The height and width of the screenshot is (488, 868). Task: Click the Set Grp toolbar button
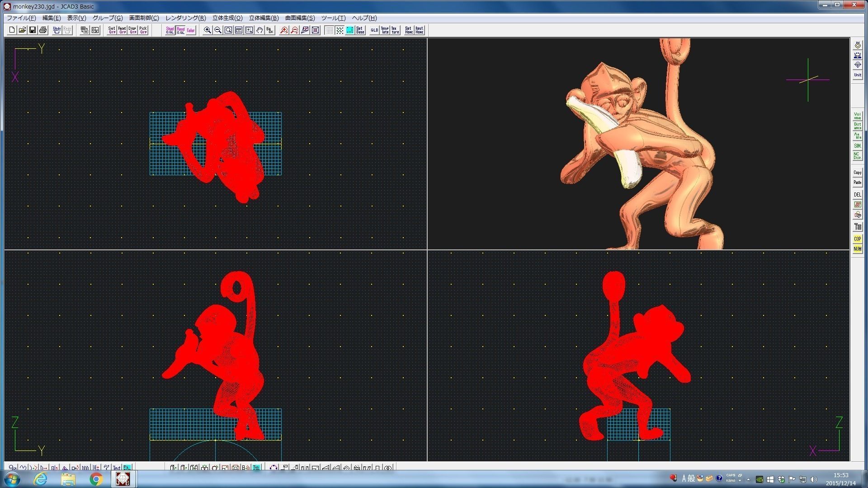point(112,30)
